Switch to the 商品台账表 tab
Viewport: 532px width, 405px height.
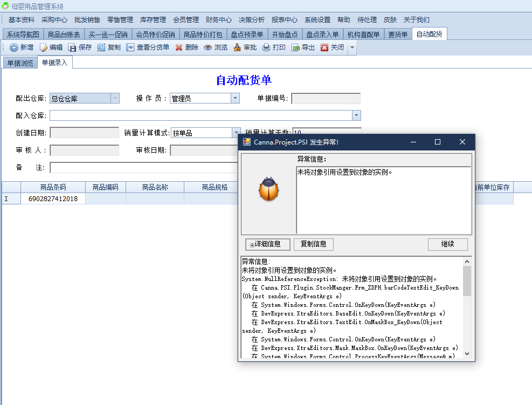pyautogui.click(x=64, y=35)
